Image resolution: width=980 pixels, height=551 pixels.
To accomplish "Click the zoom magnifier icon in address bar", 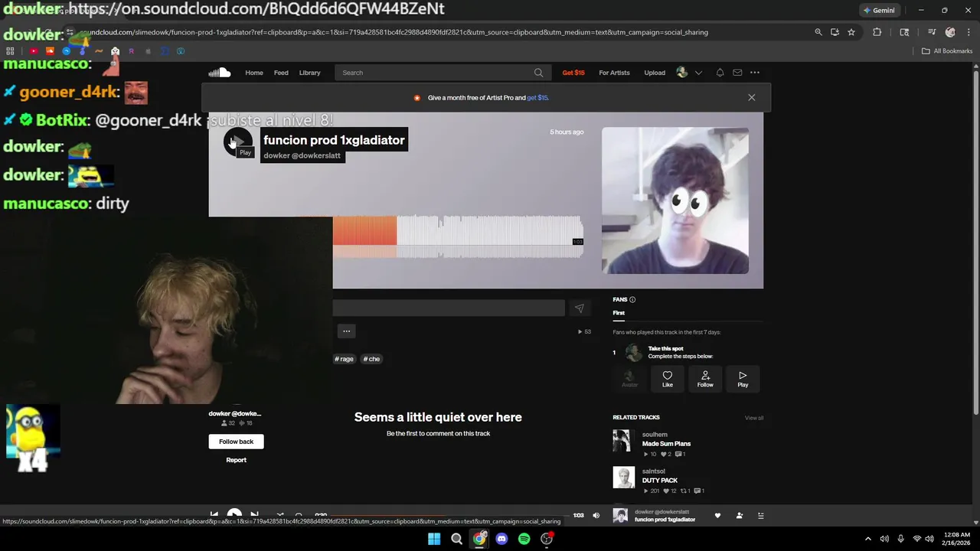I will pos(818,32).
